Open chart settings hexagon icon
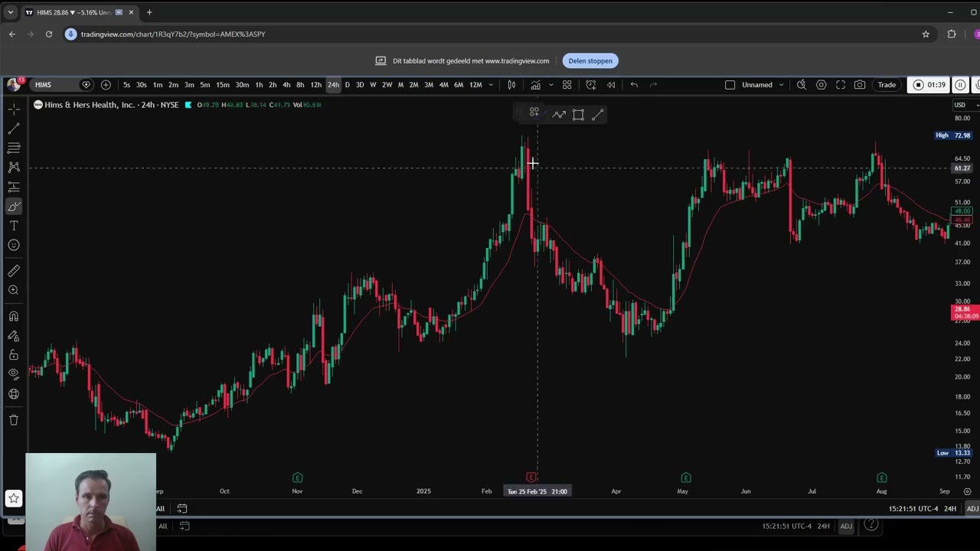Viewport: 980px width, 551px height. [x=821, y=85]
